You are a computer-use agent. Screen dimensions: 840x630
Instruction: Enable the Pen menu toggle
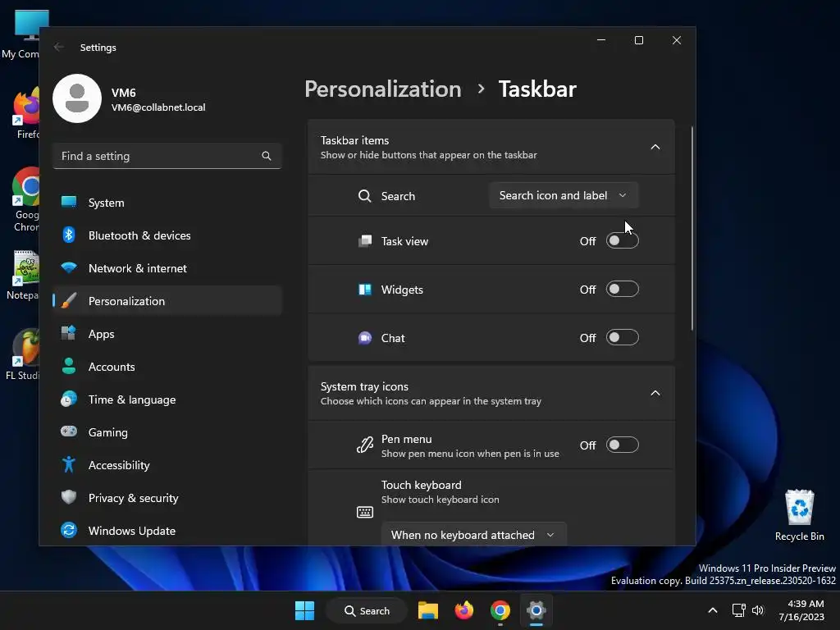coord(623,445)
